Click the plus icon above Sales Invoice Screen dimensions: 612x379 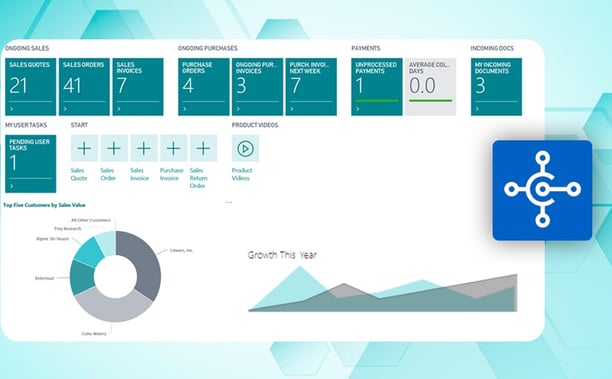[x=144, y=148]
